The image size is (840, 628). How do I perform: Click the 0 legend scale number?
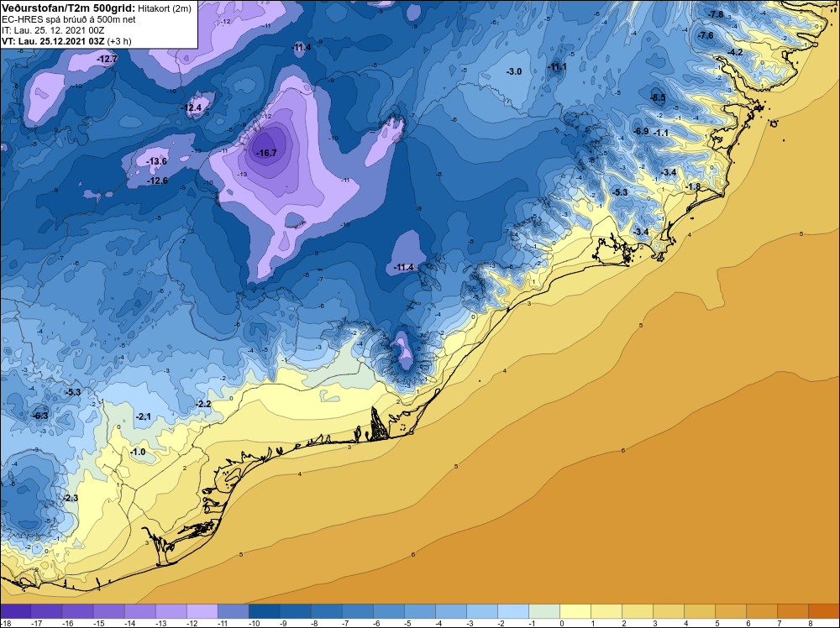point(562,623)
